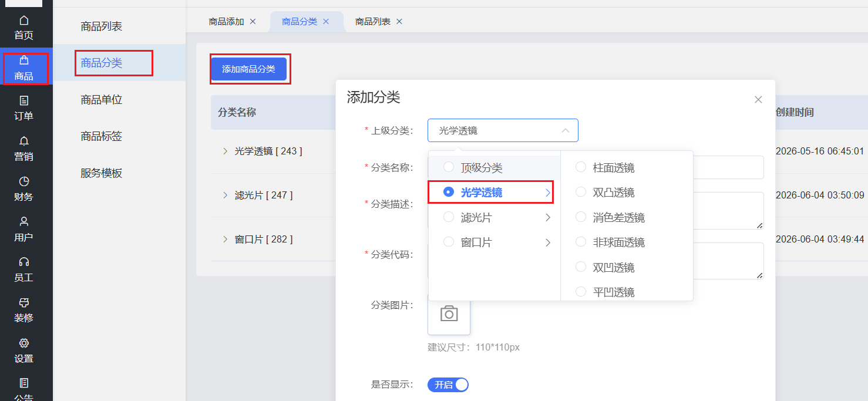Select the 光学透镜 radio option
The height and width of the screenshot is (401, 868).
click(449, 192)
